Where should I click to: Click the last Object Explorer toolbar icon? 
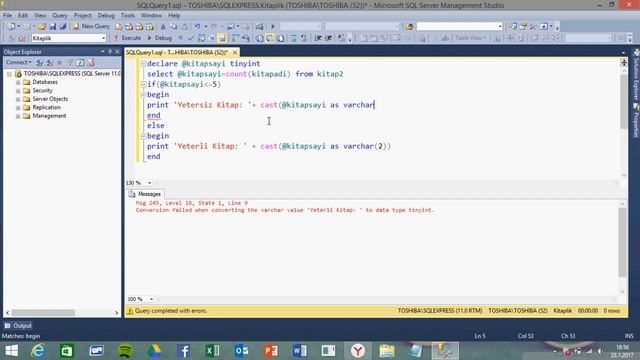[x=91, y=62]
